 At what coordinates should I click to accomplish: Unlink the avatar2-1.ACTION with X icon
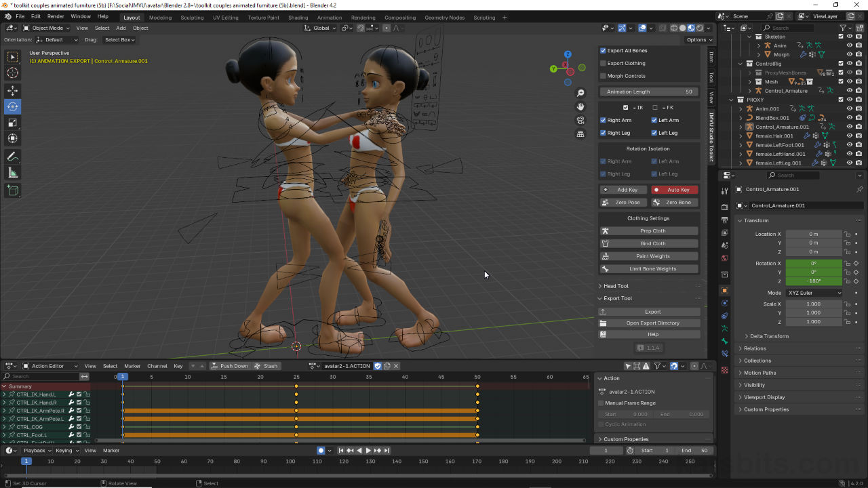397,366
